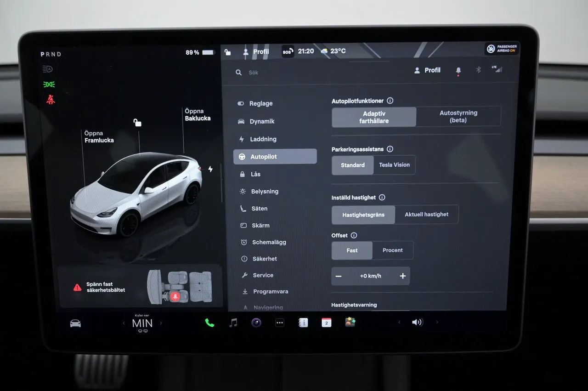Tap the passenger airbag indicator

pyautogui.click(x=502, y=49)
